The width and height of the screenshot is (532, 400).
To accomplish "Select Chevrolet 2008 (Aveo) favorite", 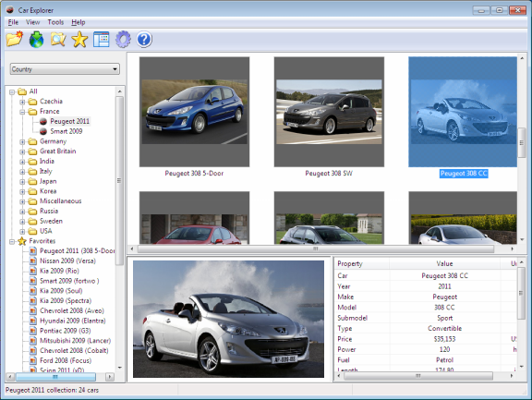I will 72,310.
